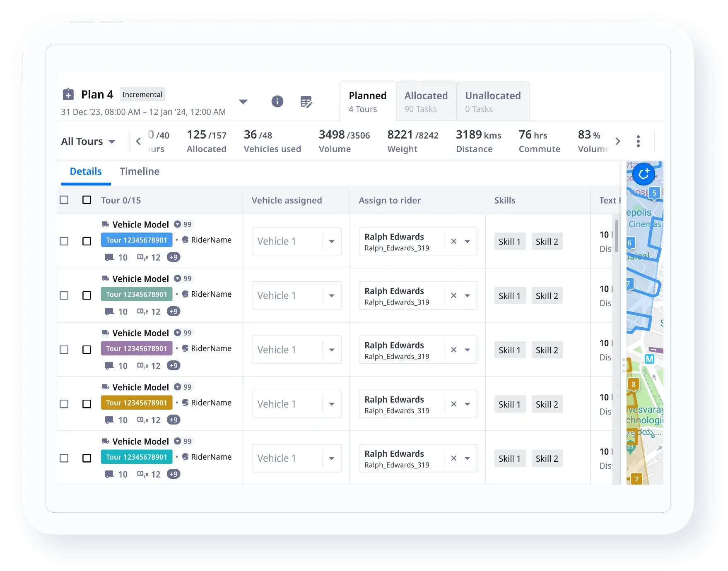
Task: Switch to the Allocated tab
Action: [426, 101]
